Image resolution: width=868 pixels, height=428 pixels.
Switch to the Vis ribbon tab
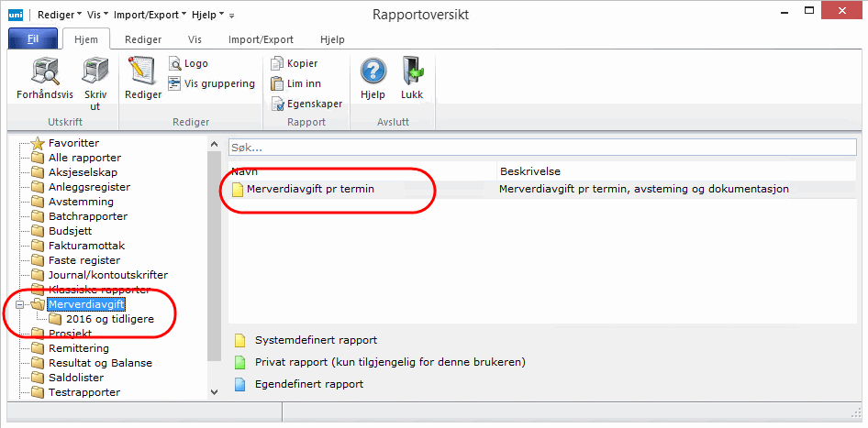pyautogui.click(x=195, y=39)
